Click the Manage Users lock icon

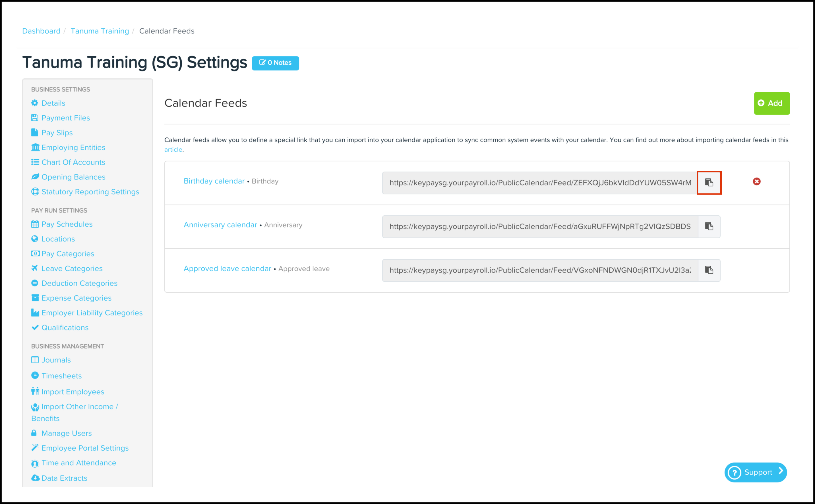34,433
